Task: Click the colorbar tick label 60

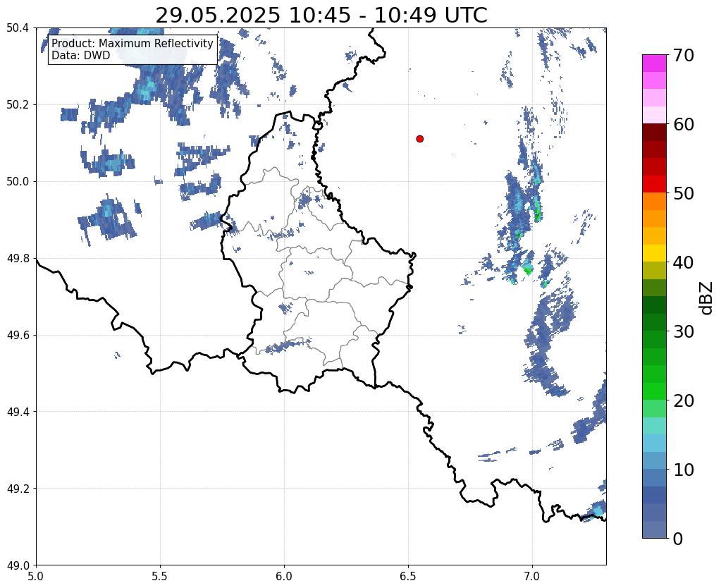Action: click(x=684, y=124)
